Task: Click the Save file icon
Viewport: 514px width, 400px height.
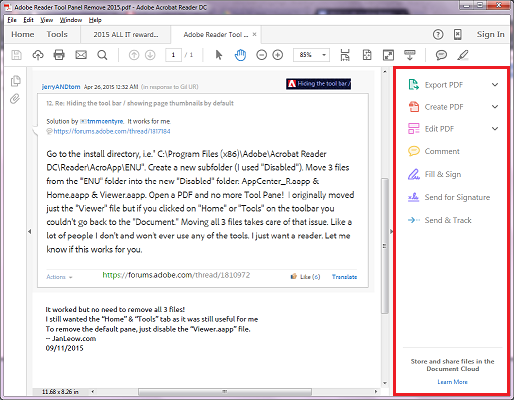Action: pos(16,55)
